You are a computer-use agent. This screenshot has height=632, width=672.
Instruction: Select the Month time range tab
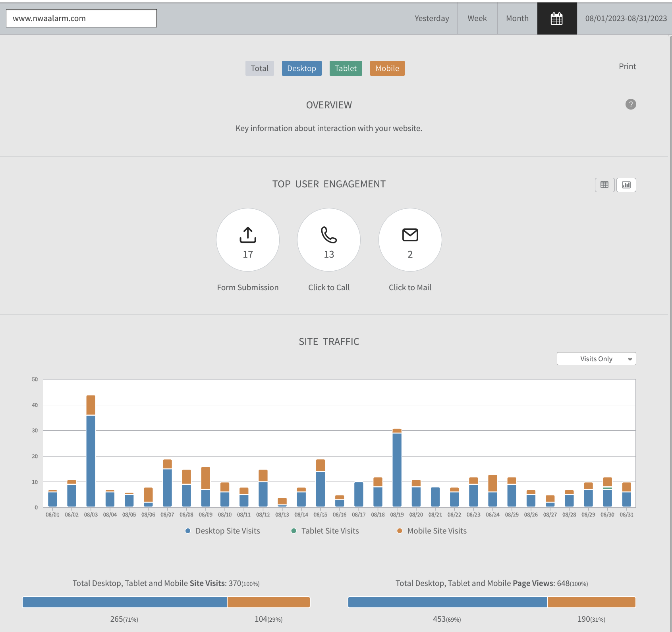tap(517, 19)
